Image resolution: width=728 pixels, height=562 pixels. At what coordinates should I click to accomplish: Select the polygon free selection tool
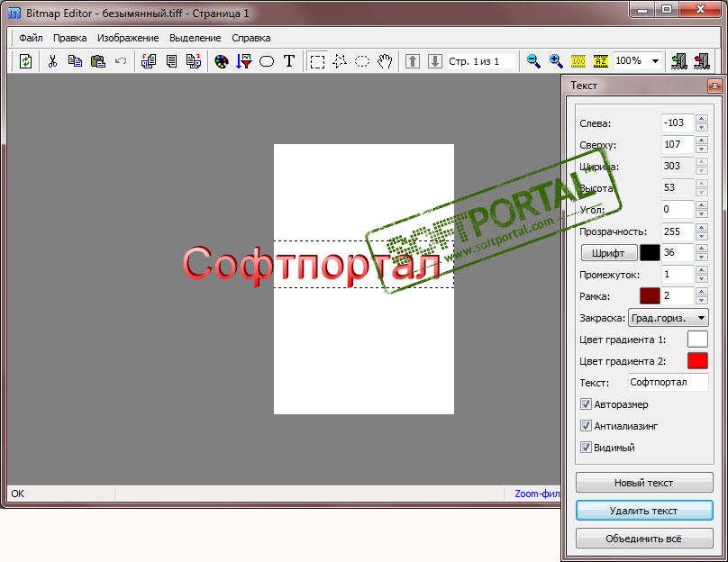(340, 61)
